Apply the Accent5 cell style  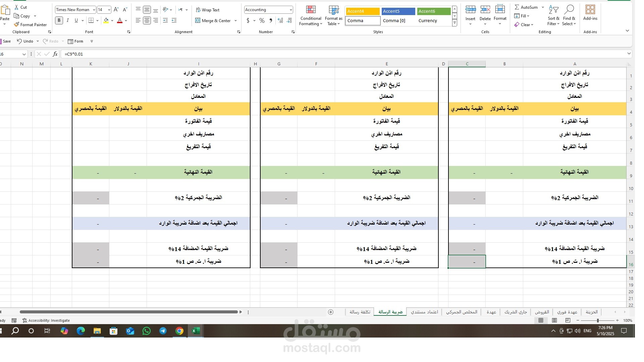click(398, 11)
